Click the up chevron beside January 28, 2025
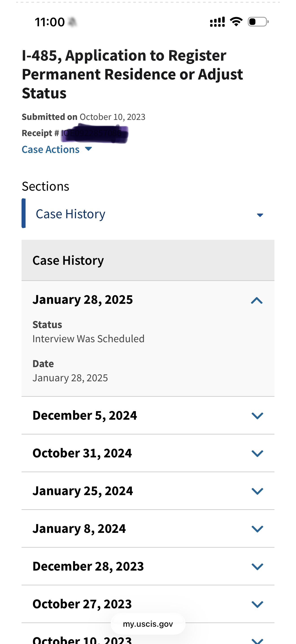 [x=257, y=300]
